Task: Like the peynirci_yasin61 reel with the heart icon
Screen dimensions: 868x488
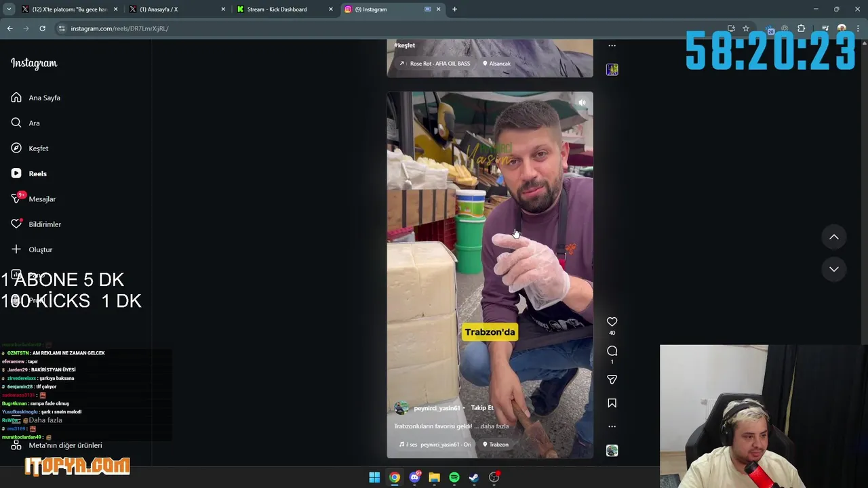Action: click(612, 322)
